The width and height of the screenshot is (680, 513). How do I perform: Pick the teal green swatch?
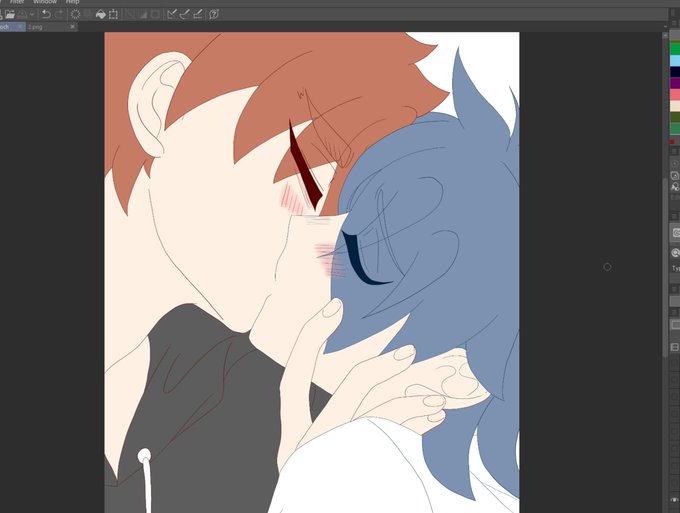coord(675,128)
